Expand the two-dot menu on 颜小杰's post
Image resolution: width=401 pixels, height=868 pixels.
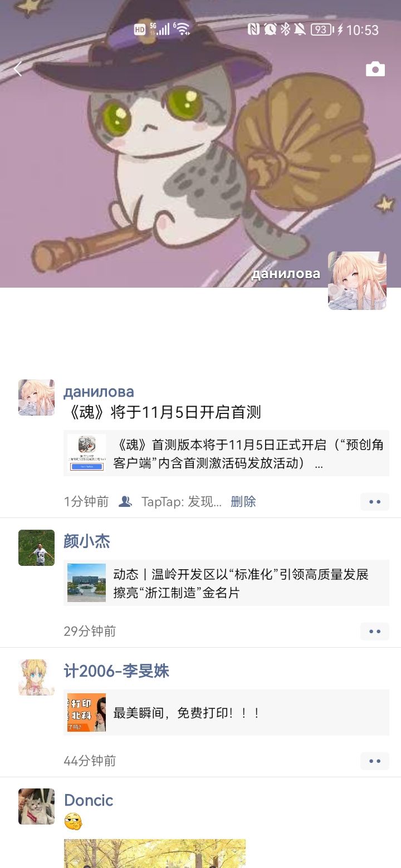(x=375, y=632)
